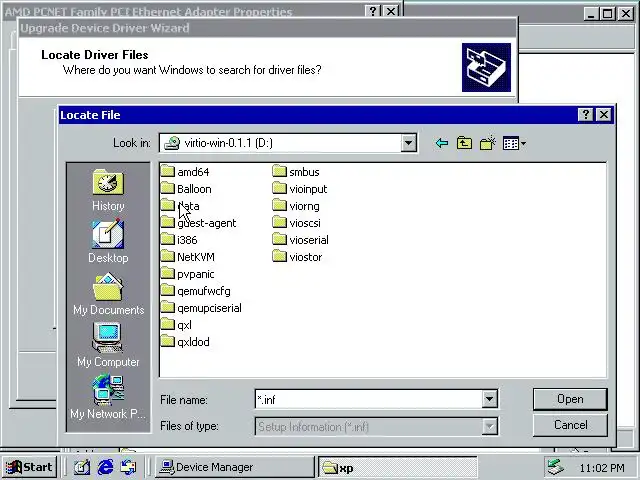Select the viostor folder

(298, 257)
